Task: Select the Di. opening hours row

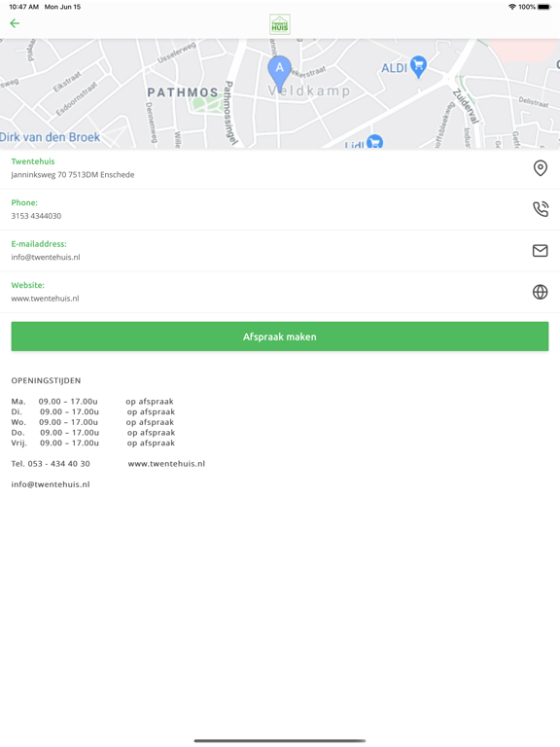Action: pos(93,412)
